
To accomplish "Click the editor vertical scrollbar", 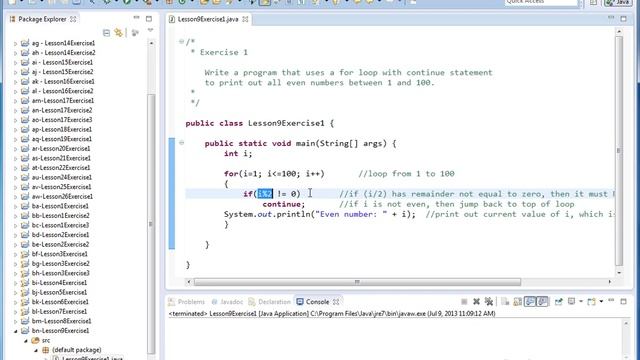I will (x=619, y=151).
